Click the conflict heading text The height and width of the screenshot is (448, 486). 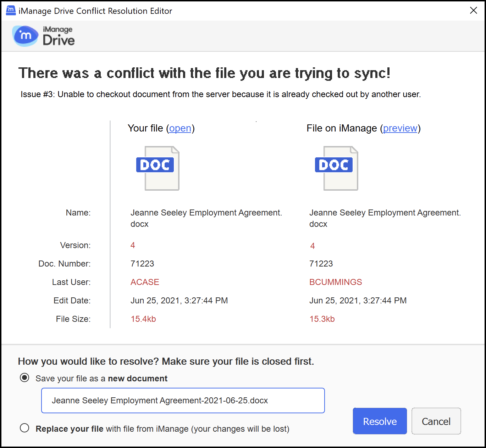coord(204,73)
